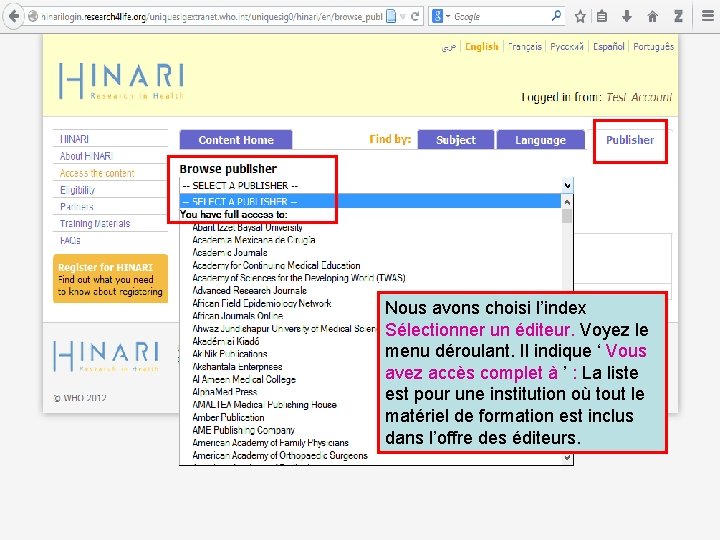The height and width of the screenshot is (540, 720).
Task: Find content by Subject tab
Action: point(456,140)
